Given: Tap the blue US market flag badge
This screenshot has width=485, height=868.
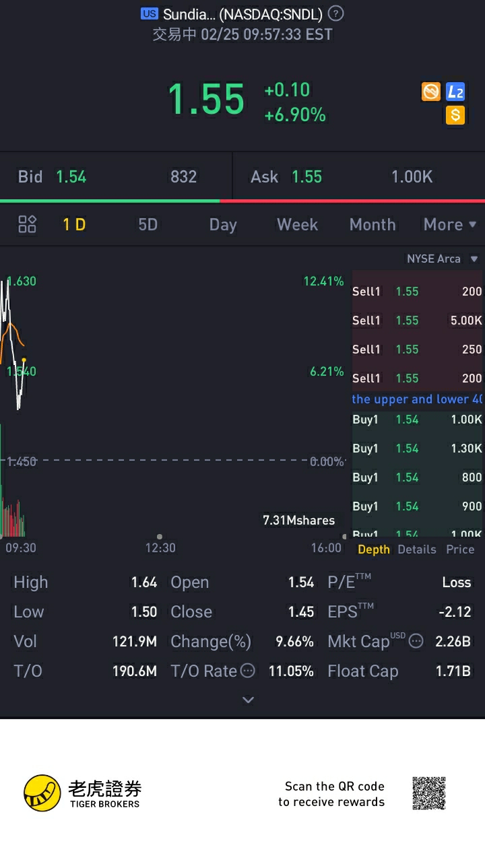Looking at the screenshot, I should click(x=150, y=13).
